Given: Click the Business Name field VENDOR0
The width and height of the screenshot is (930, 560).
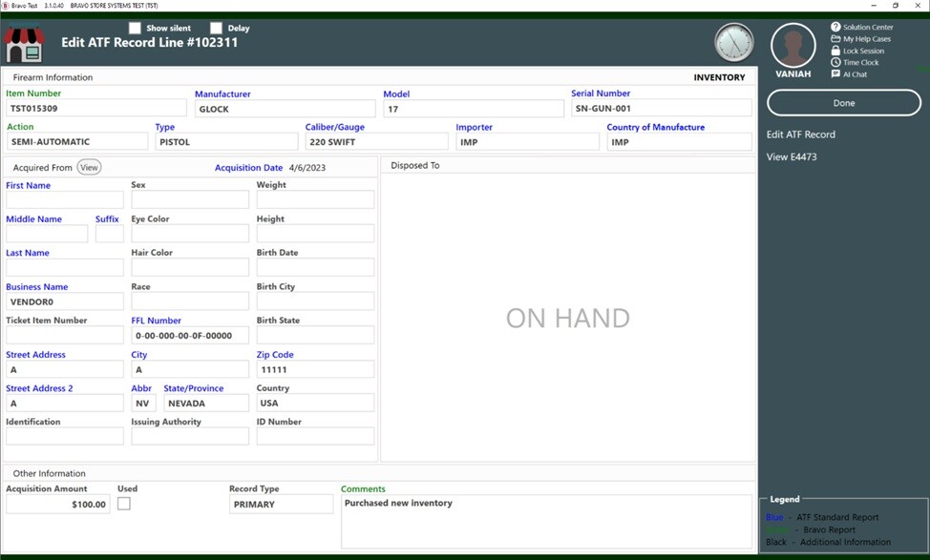Looking at the screenshot, I should [65, 301].
